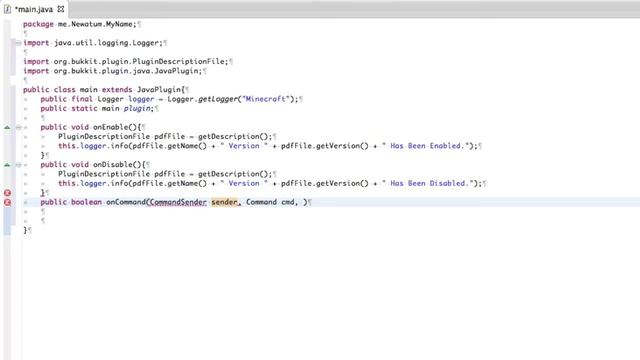Click org.bukkit.plugin.PluginDescriptionFile import text
640x360 pixels.
(x=139, y=61)
